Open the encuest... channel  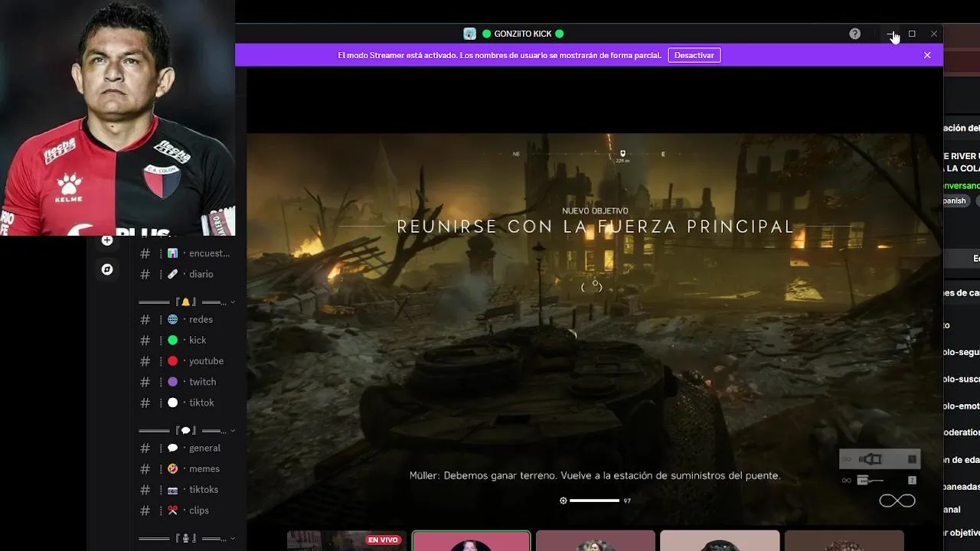coord(184,253)
